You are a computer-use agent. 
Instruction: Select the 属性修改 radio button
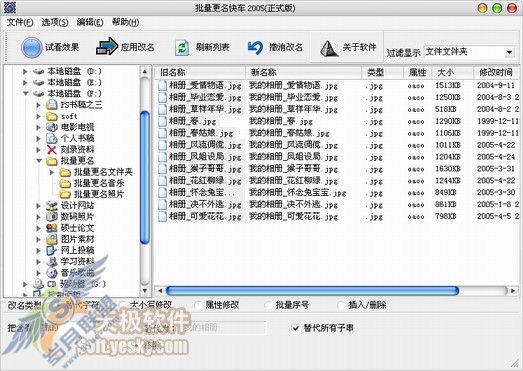(198, 305)
